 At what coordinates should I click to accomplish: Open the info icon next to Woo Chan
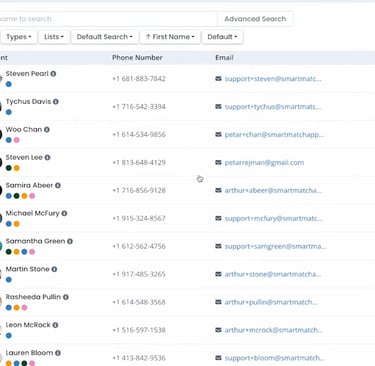47,130
